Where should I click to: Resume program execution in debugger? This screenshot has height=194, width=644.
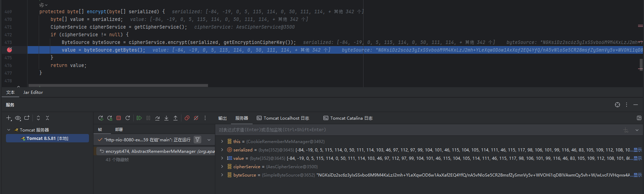pyautogui.click(x=139, y=118)
